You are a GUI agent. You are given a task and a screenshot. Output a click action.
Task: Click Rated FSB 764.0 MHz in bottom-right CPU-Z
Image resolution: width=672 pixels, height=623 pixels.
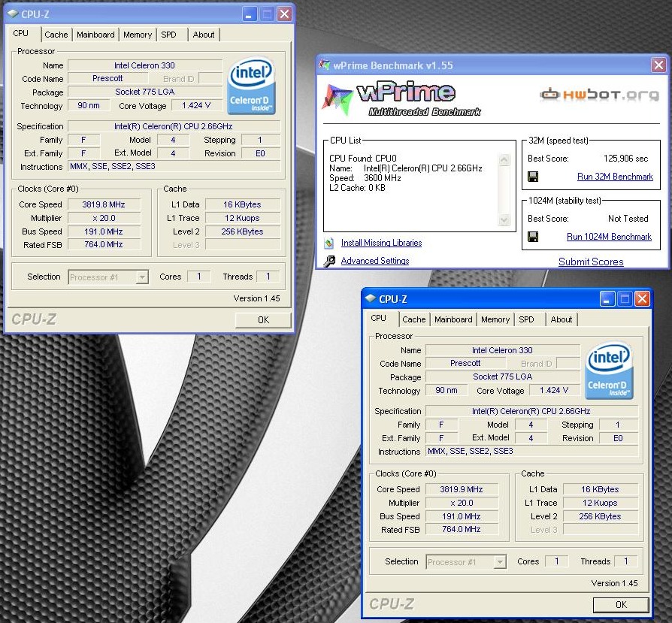462,530
